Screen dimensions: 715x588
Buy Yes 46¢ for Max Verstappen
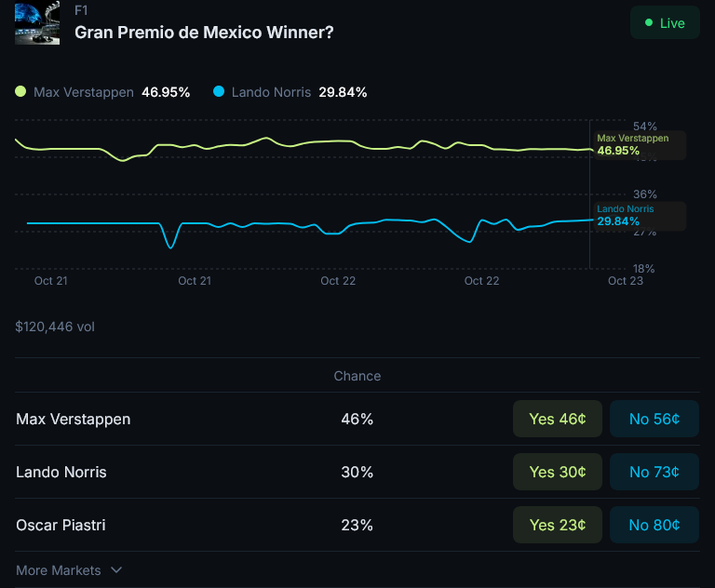(x=557, y=419)
